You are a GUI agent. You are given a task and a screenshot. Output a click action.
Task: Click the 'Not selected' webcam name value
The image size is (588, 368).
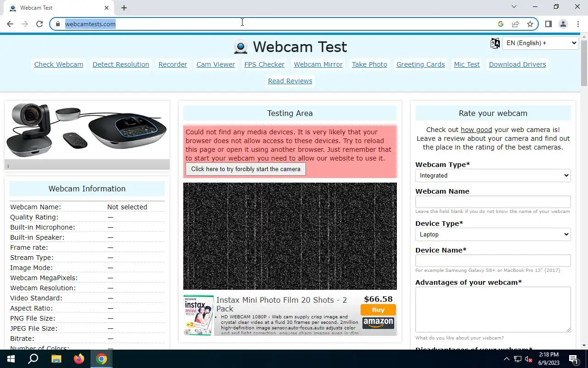(127, 207)
